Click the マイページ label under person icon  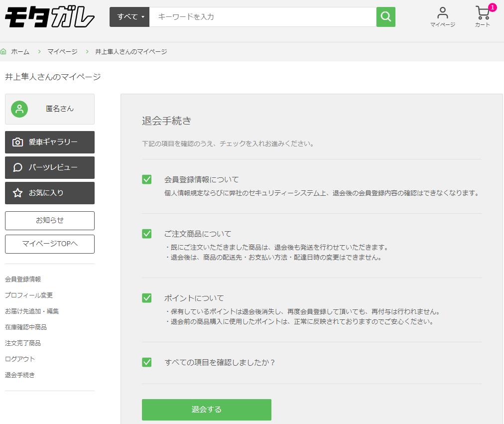point(443,25)
